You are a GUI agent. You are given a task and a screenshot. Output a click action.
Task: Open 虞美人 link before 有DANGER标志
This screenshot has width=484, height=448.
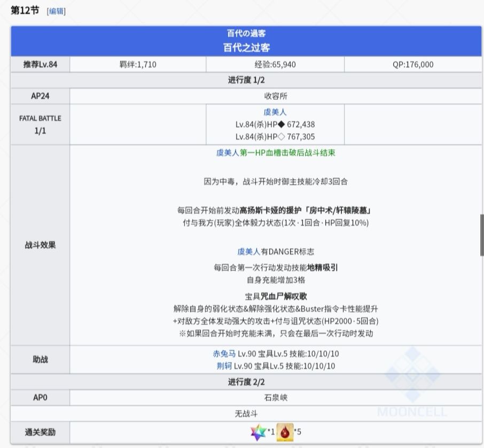point(249,252)
